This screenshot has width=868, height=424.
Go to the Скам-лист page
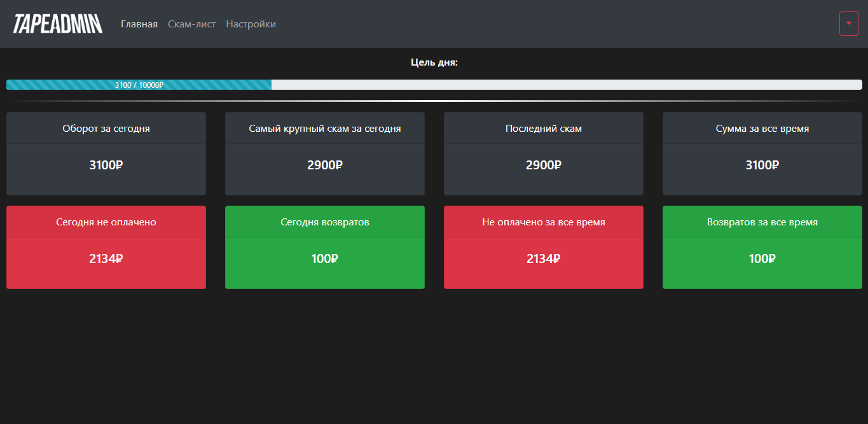tap(191, 24)
